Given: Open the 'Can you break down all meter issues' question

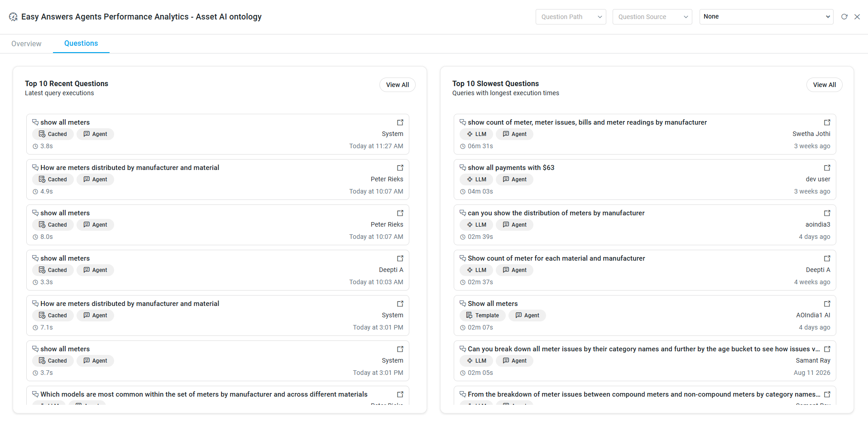Looking at the screenshot, I should 827,349.
